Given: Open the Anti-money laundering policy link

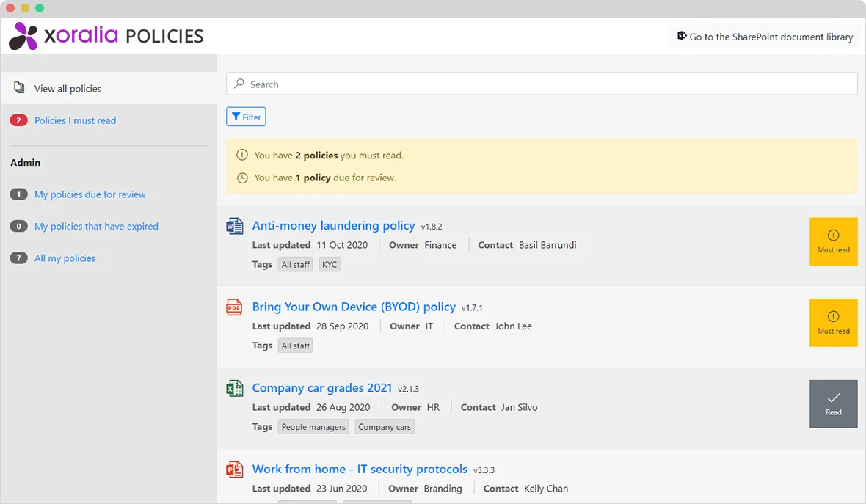Looking at the screenshot, I should (x=334, y=226).
